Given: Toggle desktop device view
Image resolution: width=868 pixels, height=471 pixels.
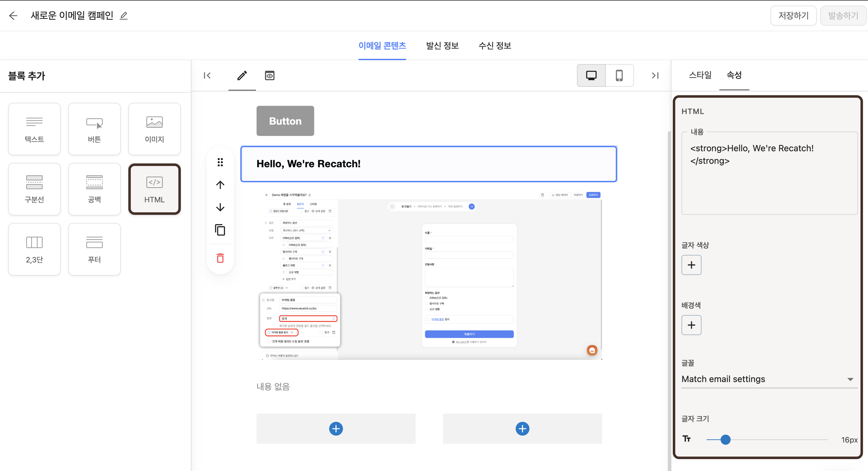Looking at the screenshot, I should pos(591,76).
